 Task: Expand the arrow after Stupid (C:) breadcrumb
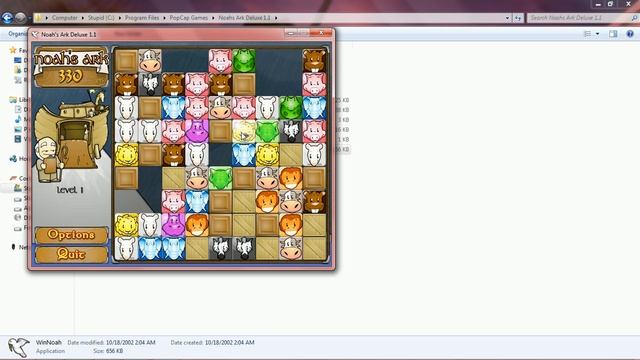[x=120, y=18]
